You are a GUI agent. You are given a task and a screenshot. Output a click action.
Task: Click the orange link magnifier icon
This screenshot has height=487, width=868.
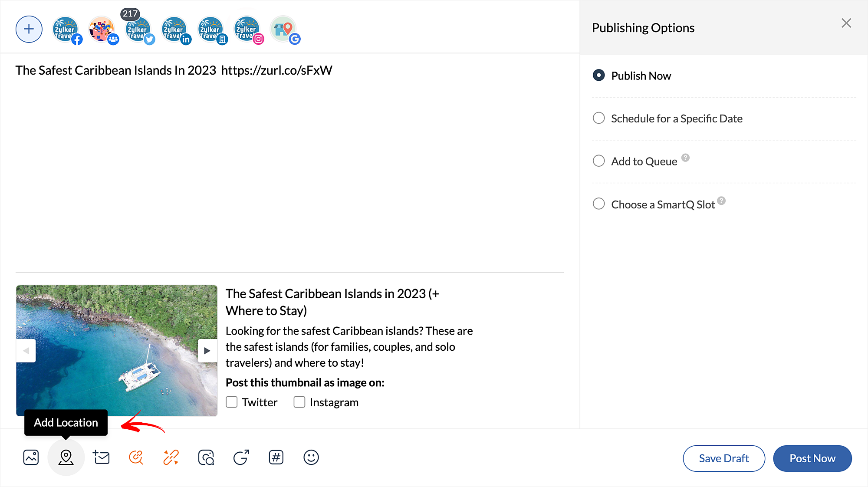pos(136,457)
